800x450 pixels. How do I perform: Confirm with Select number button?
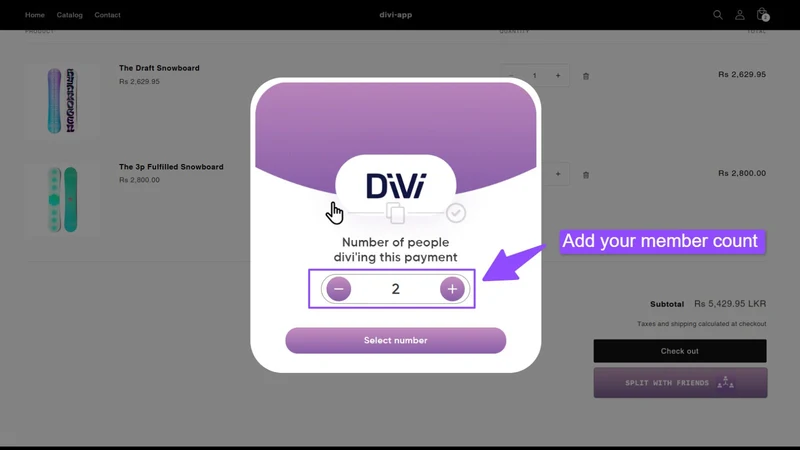tap(395, 340)
